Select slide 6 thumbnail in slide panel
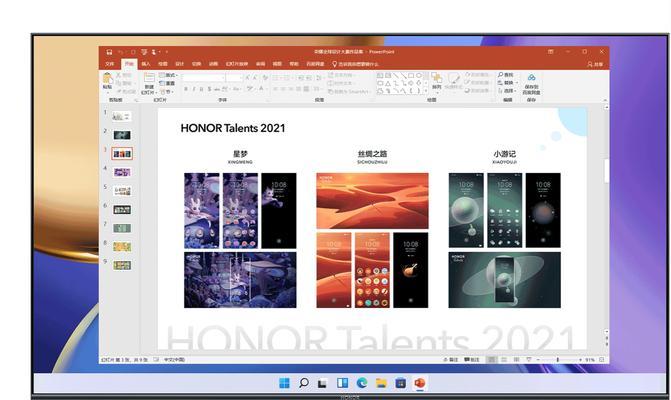671x400 pixels. click(122, 210)
